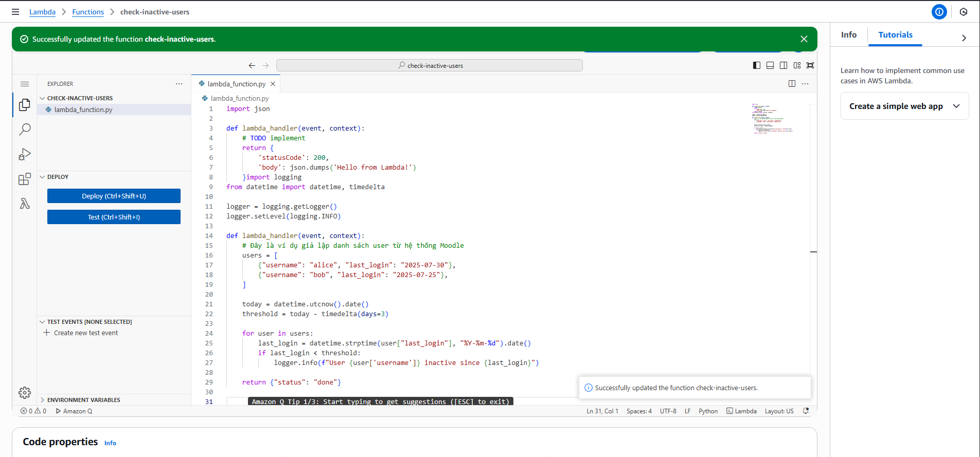The height and width of the screenshot is (457, 980).
Task: Open the Extensions icon
Action: tap(25, 179)
